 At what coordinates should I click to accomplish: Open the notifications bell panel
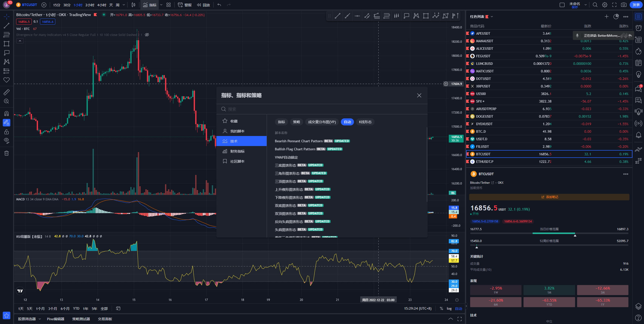(638, 134)
